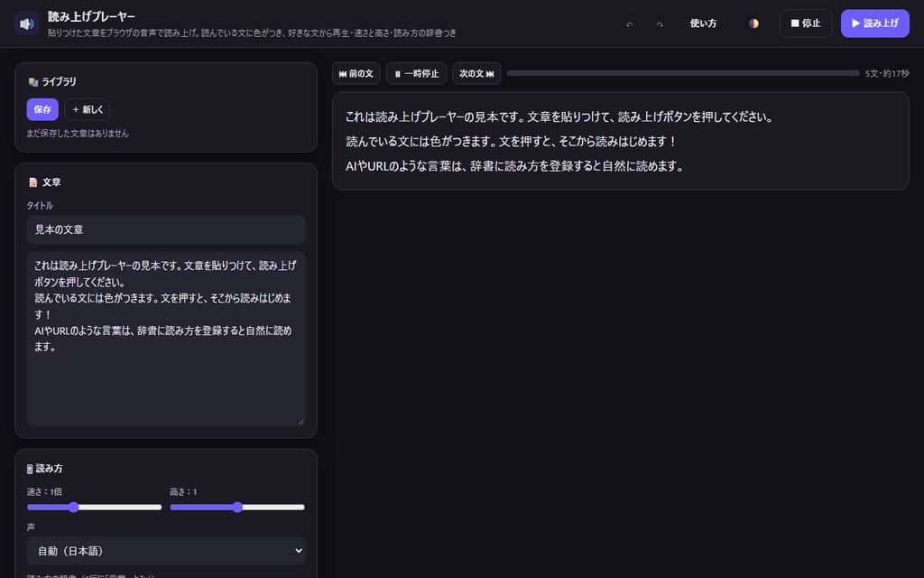The image size is (924, 578).
Task: Click the ライブラリ panel heading
Action: (x=51, y=81)
